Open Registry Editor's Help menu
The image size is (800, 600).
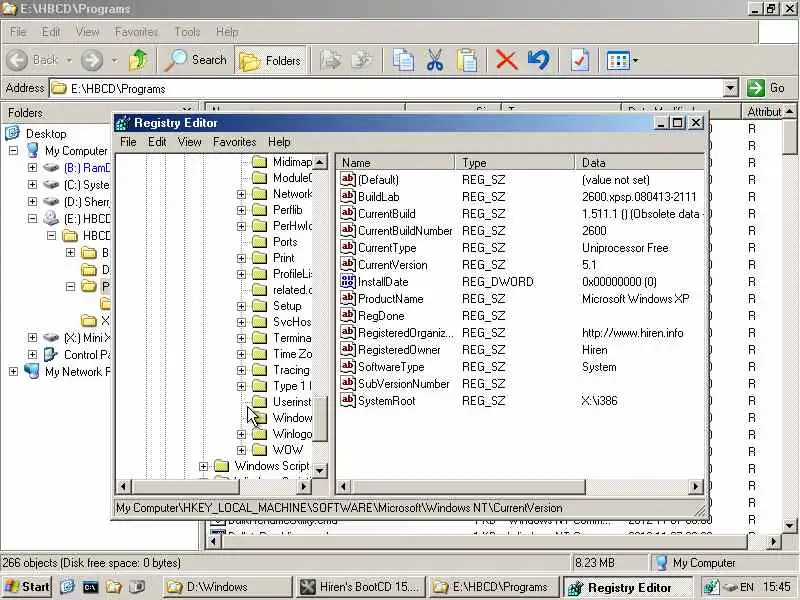[279, 142]
